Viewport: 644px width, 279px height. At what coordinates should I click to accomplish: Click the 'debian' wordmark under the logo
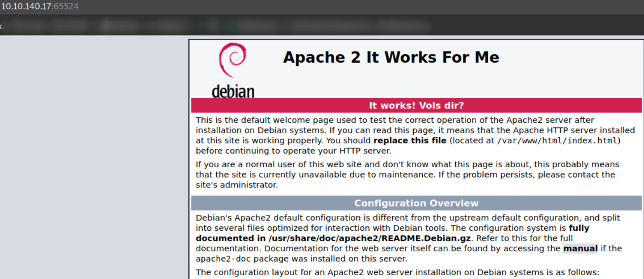pyautogui.click(x=233, y=91)
